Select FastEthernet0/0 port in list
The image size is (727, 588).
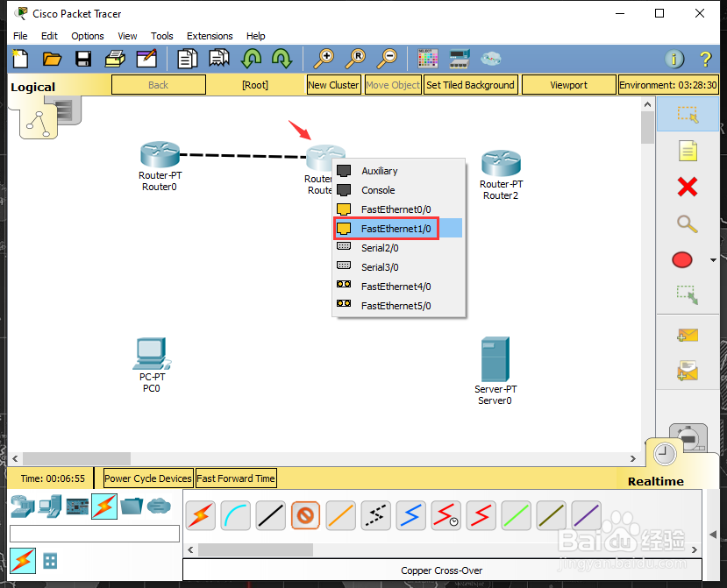[398, 209]
